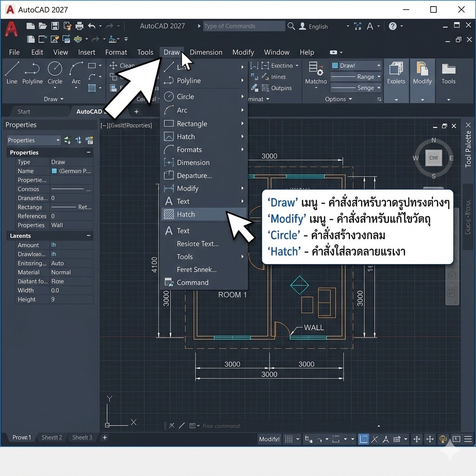
Task: Click the Command item in Draw menu
Action: point(204,282)
